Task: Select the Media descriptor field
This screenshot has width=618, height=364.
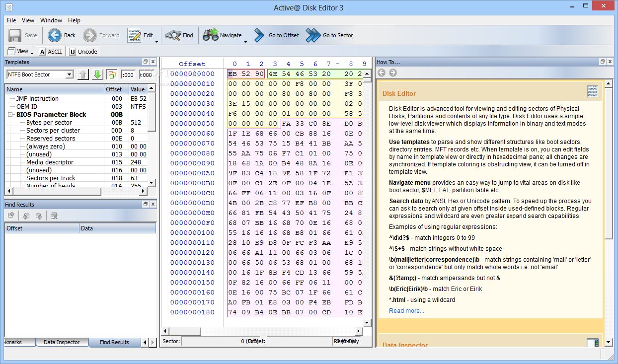Action: (x=77, y=162)
